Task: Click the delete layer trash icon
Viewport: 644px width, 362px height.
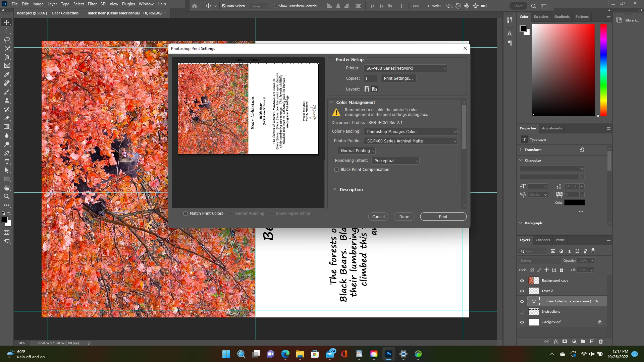Action: click(x=601, y=342)
